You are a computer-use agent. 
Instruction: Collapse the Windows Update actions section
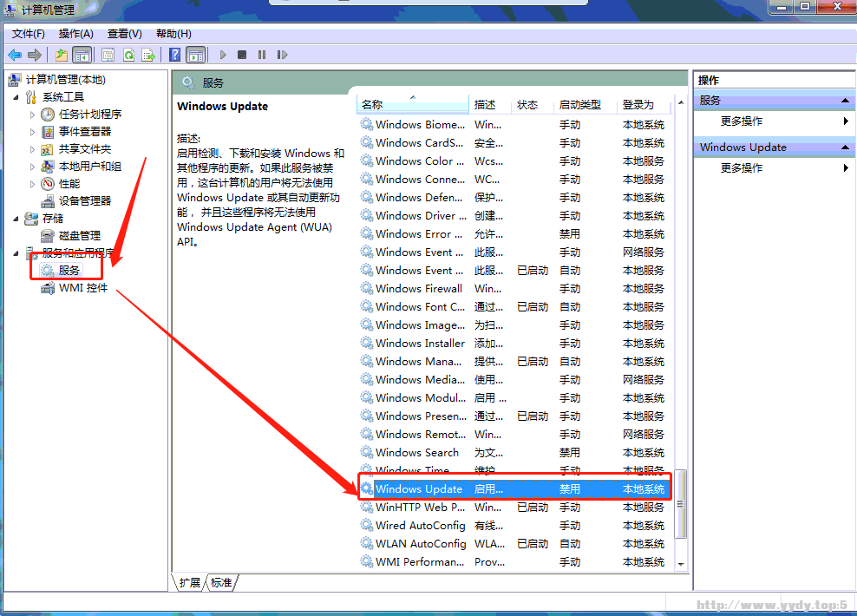845,147
